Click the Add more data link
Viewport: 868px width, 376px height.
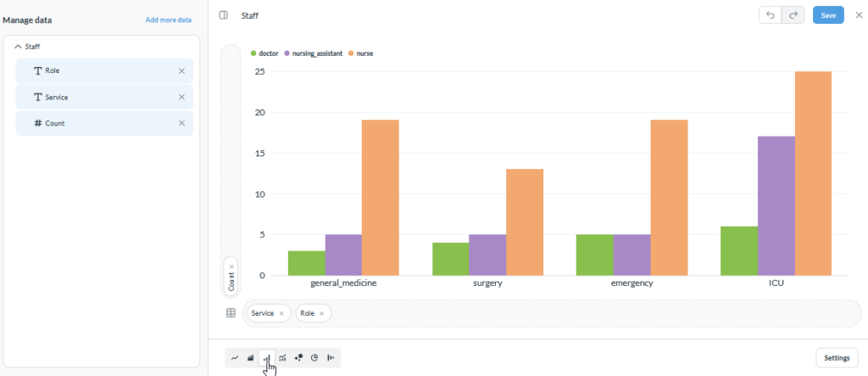click(x=169, y=20)
